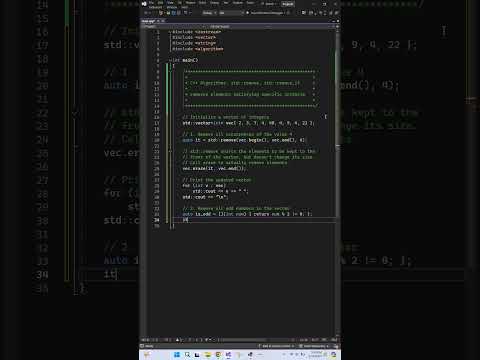Image resolution: width=480 pixels, height=360 pixels.
Task: Open Windows taskbar Search
Action: 187,355
